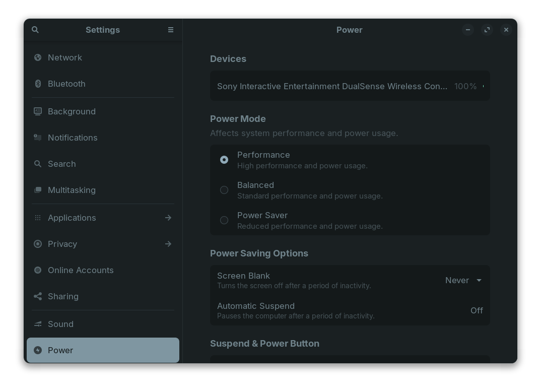
Task: Select the Balanced power mode radio button
Action: coord(224,190)
